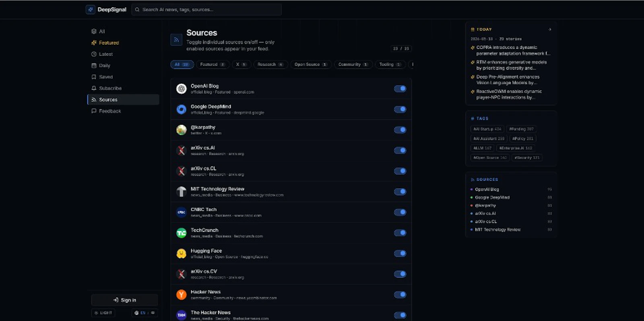Select the All filter tab
Image resolution: width=644 pixels, height=321 pixels.
click(182, 64)
